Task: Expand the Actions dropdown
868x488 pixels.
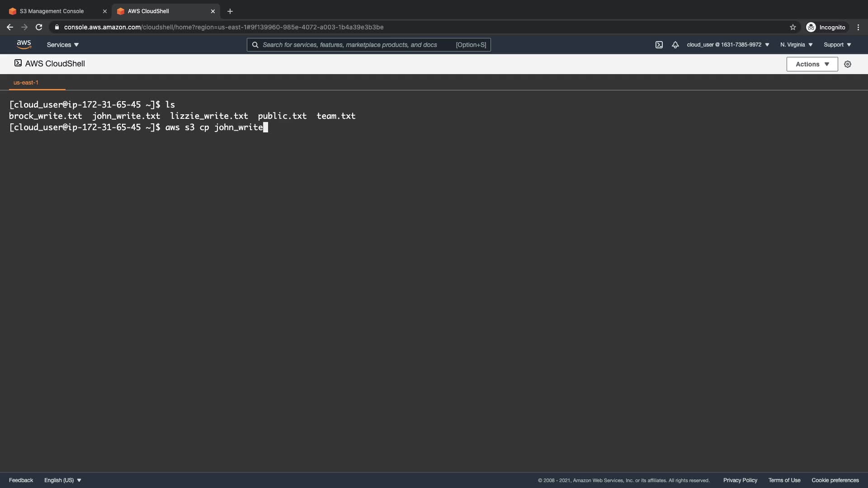Action: click(812, 64)
